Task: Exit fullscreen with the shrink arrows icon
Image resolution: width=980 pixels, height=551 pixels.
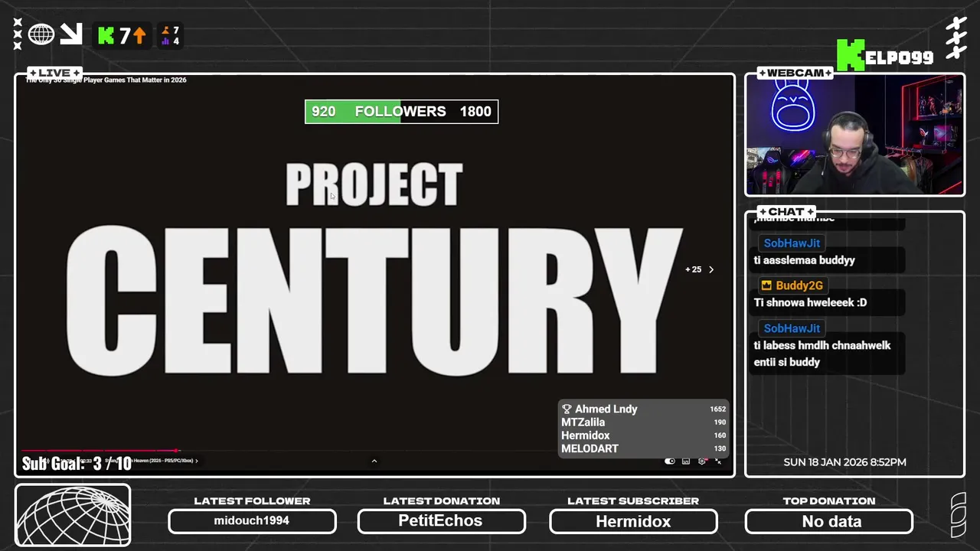Action: coord(718,461)
